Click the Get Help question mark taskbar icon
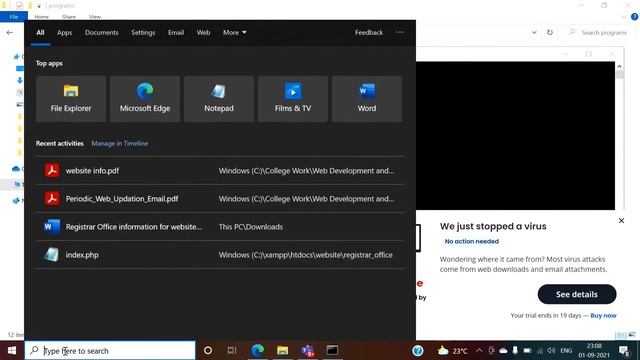 click(418, 350)
